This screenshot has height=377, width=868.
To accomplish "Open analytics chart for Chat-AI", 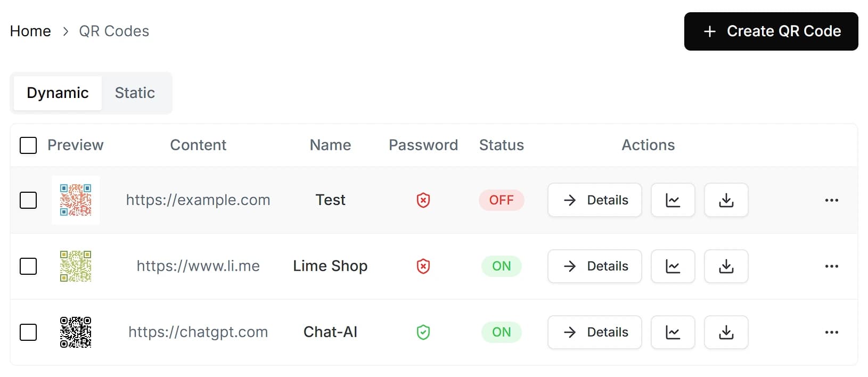I will pyautogui.click(x=673, y=332).
